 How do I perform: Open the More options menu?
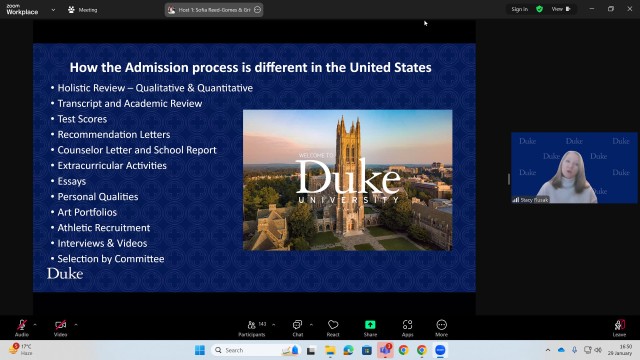tap(442, 328)
